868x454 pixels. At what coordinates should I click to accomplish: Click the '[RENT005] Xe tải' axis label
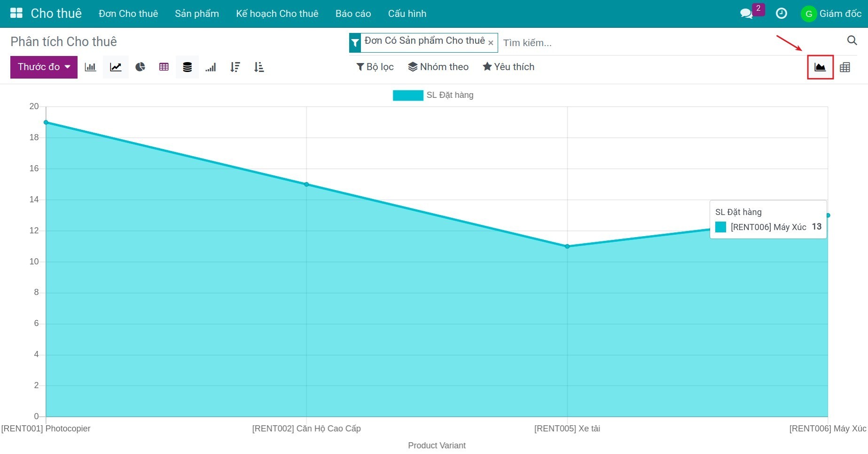(x=567, y=429)
